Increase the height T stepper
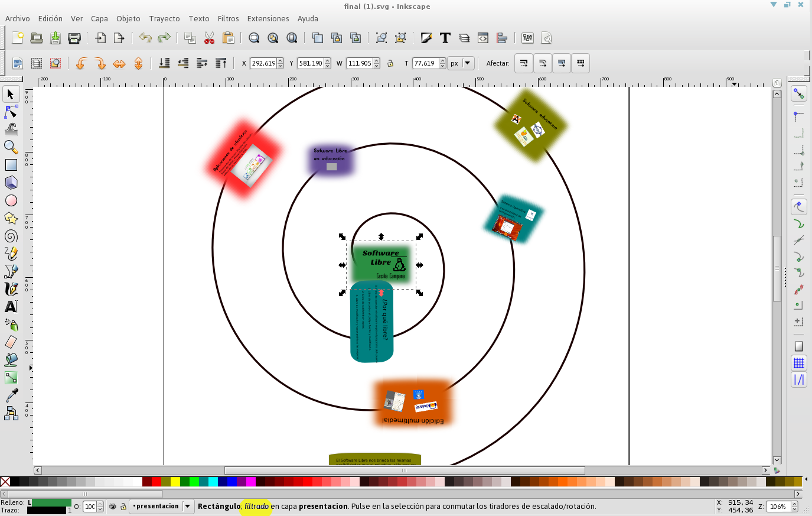 [x=442, y=60]
